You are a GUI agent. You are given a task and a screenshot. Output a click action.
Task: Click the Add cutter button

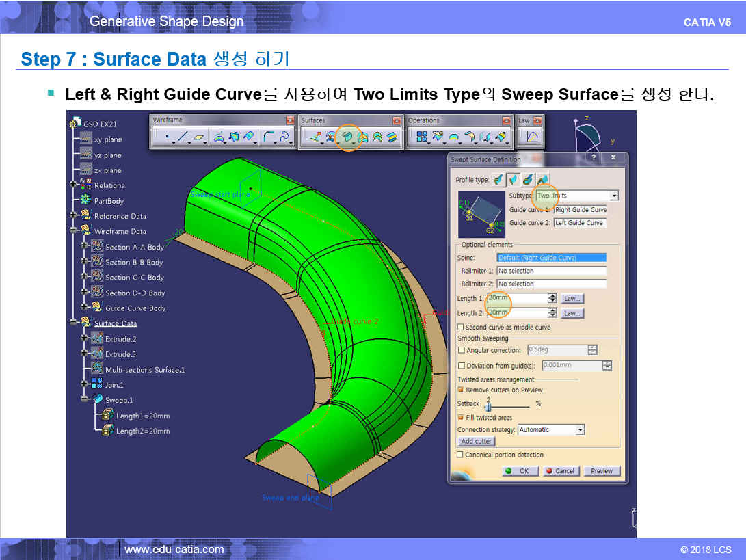(477, 442)
